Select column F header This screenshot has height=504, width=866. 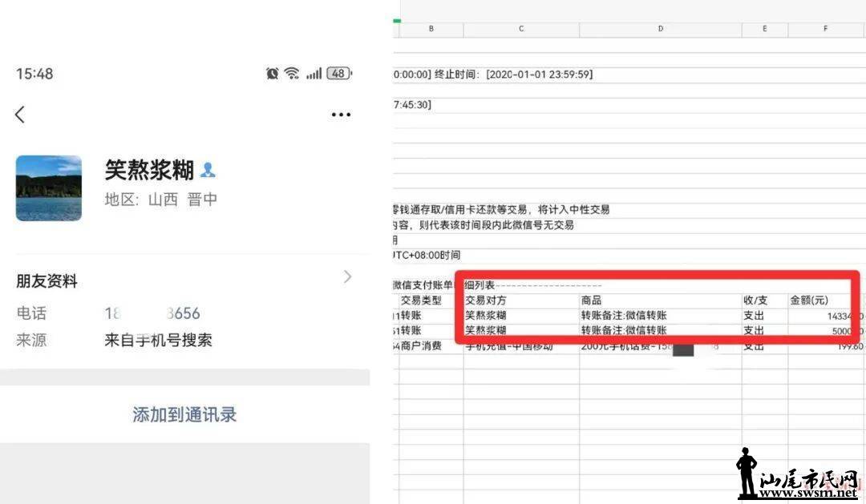click(x=826, y=30)
